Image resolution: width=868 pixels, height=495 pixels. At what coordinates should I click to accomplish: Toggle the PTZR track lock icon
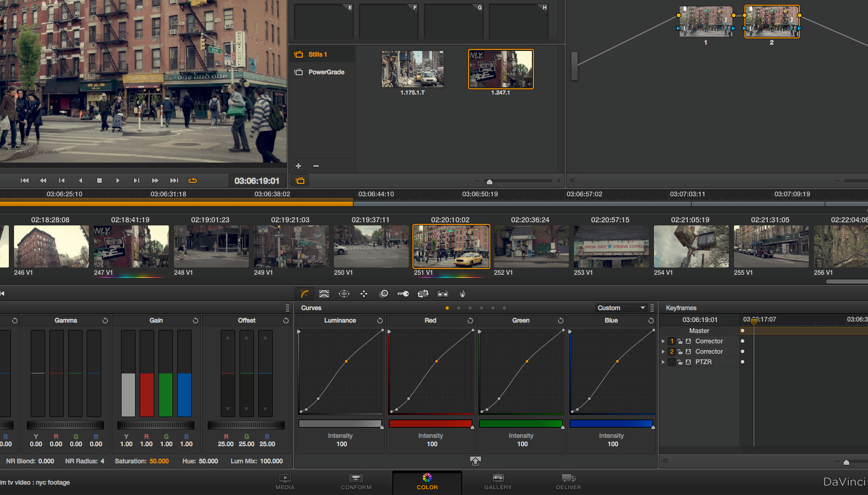680,362
